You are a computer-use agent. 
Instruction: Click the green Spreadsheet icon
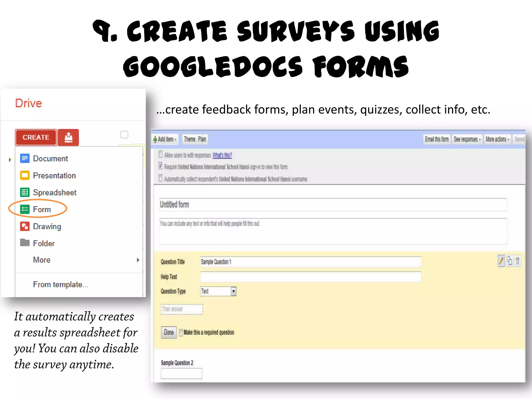(25, 192)
